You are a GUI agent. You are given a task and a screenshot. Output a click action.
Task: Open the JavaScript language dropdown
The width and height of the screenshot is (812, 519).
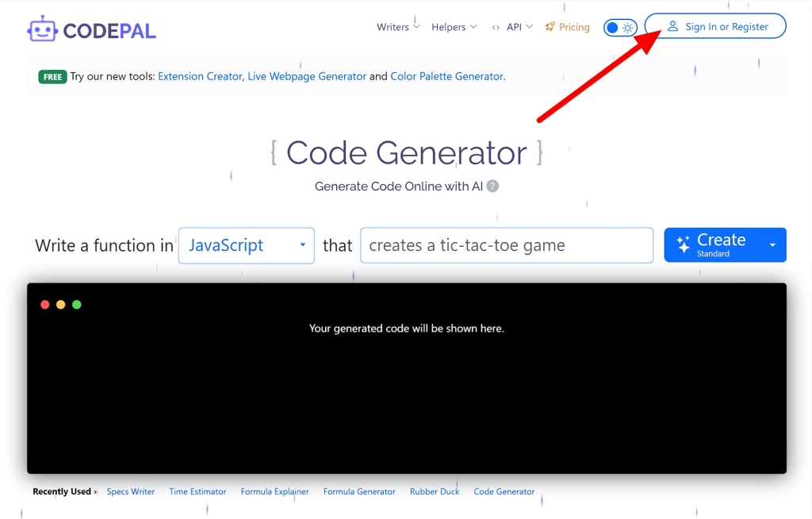(x=247, y=245)
